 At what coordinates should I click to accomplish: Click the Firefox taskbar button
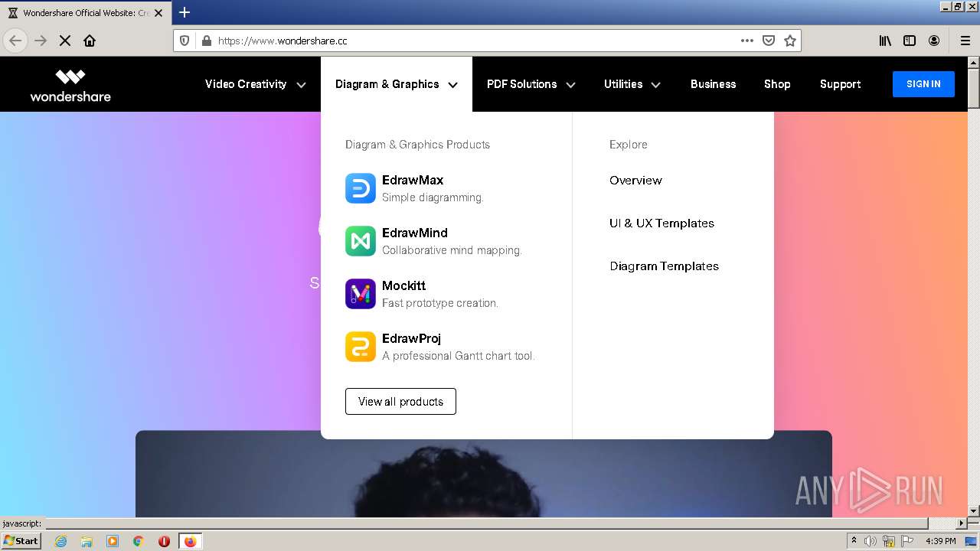[x=190, y=541]
